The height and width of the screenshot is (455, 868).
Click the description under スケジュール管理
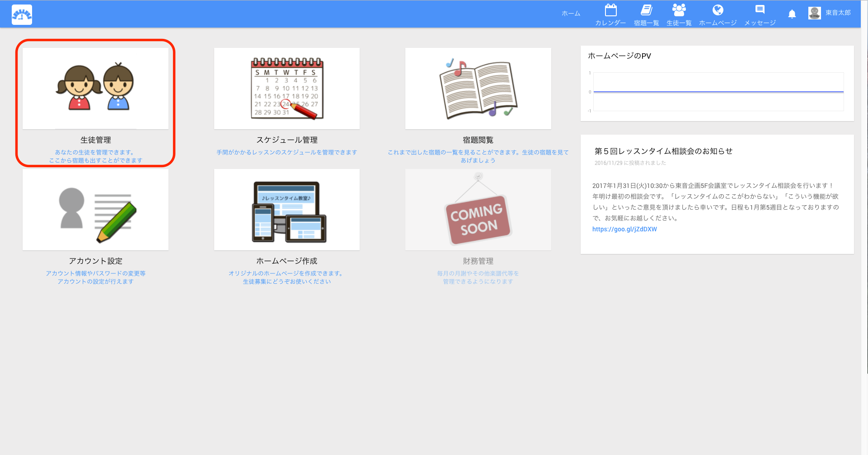click(287, 152)
